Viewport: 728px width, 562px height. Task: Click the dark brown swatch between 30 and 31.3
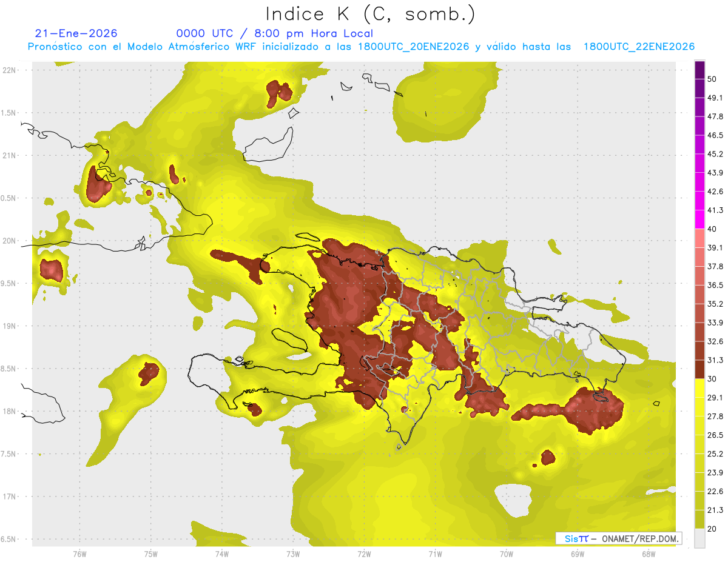point(699,369)
